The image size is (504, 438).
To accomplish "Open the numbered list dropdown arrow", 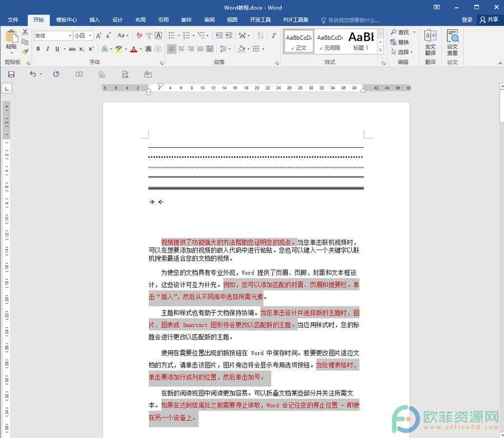I will 193,36.
